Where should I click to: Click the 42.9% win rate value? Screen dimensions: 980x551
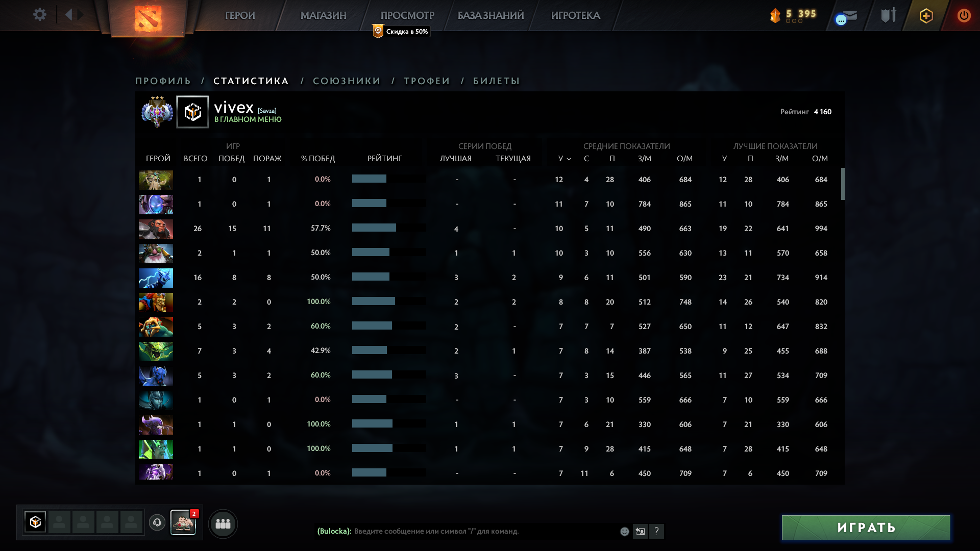point(321,350)
